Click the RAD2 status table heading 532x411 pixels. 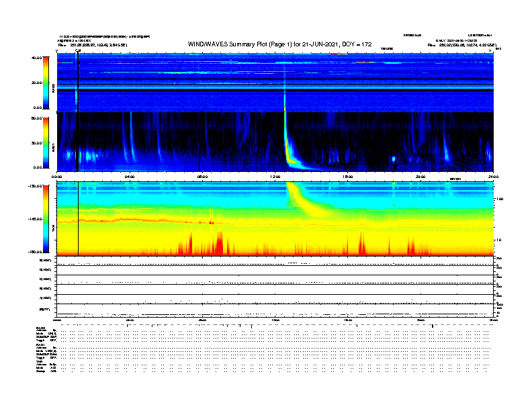coord(41,328)
